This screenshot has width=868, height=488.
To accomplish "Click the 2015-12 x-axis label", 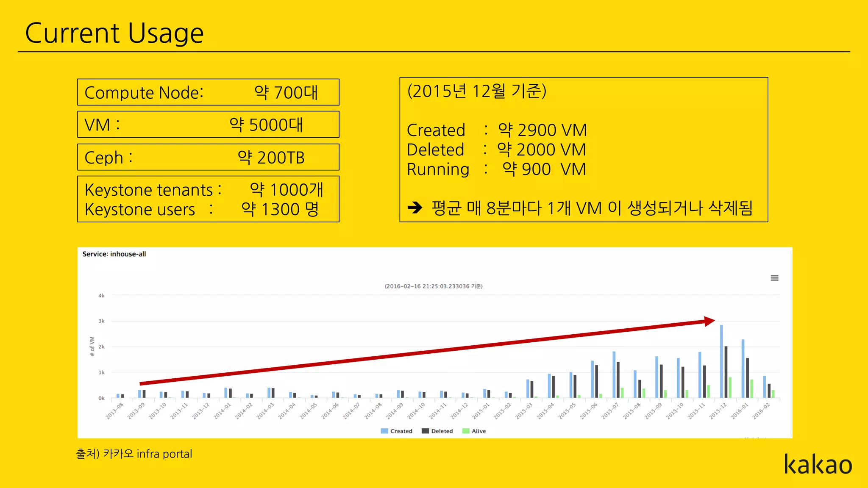I will [718, 411].
